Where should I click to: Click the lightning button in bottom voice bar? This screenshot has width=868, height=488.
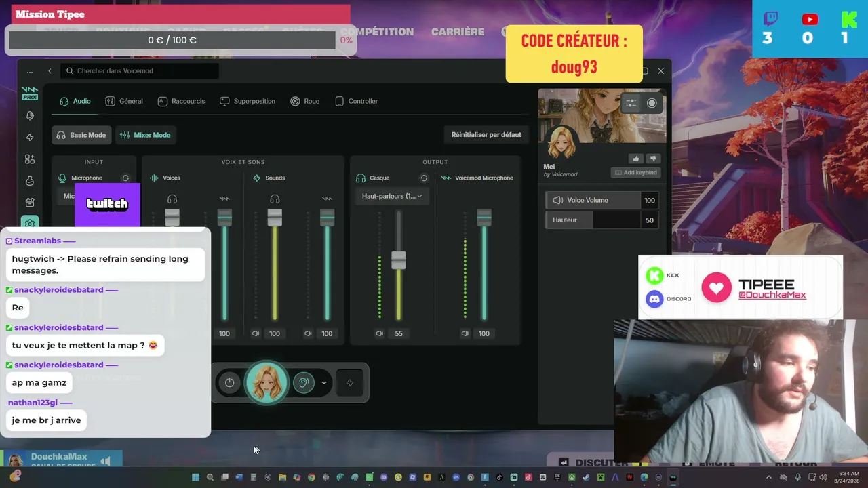click(x=350, y=382)
